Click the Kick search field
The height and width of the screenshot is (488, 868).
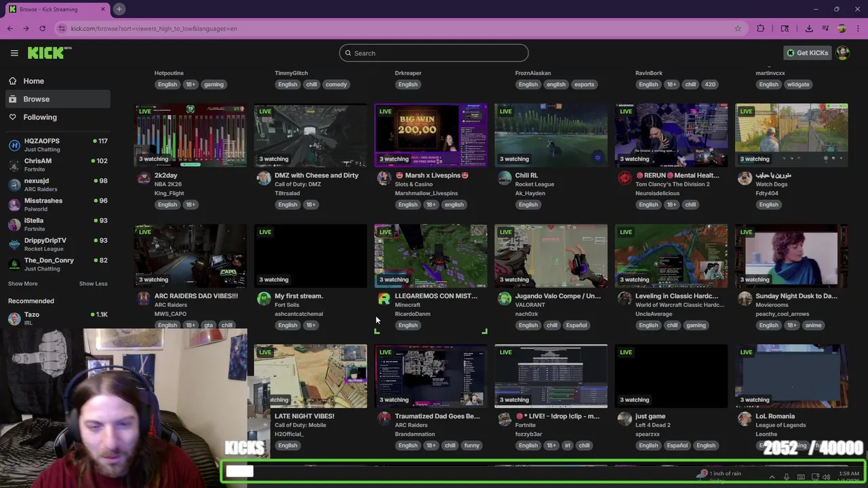[x=434, y=53]
